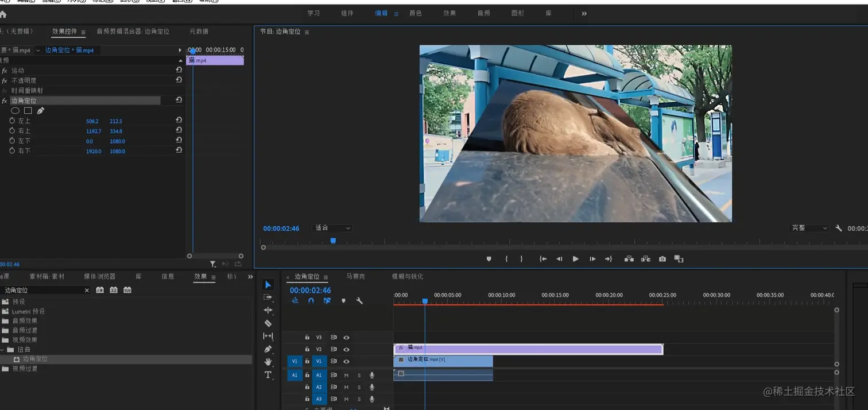Reset the 左上 corner parameter
868x410 pixels.
pos(179,121)
